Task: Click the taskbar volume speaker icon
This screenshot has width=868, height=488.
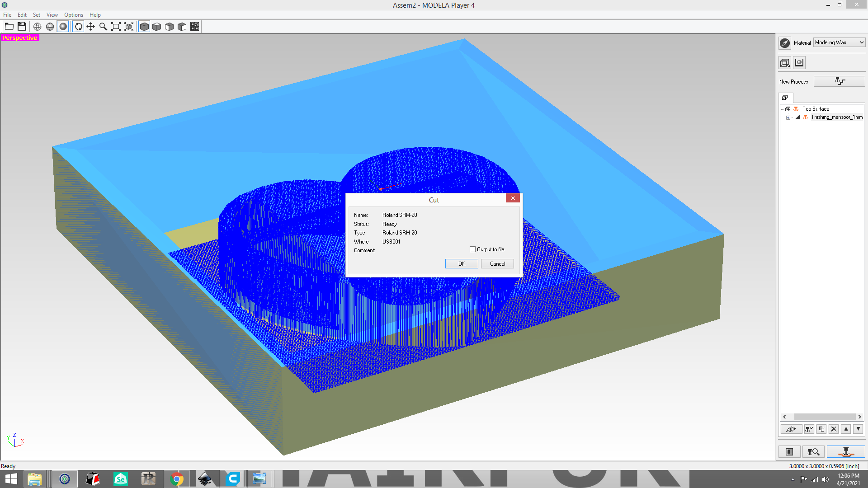Action: 826,479
